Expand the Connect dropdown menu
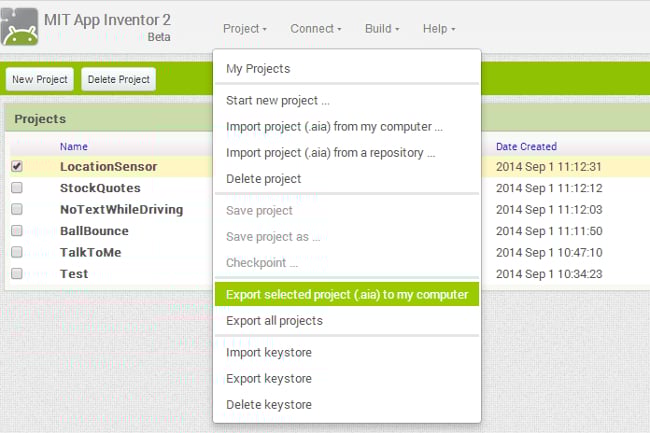The image size is (650, 433). [316, 29]
